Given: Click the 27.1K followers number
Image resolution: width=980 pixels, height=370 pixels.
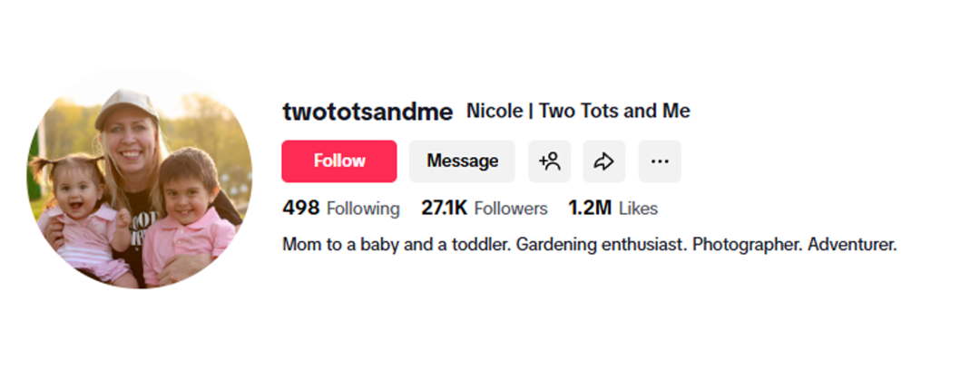Looking at the screenshot, I should tap(444, 209).
